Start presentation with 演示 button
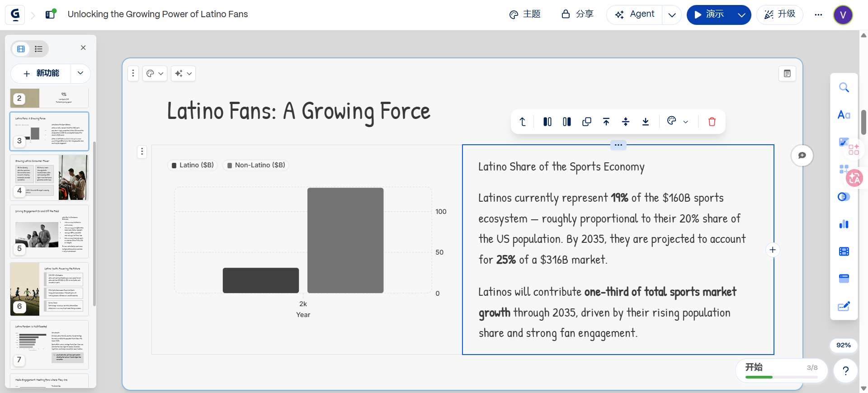 [709, 15]
